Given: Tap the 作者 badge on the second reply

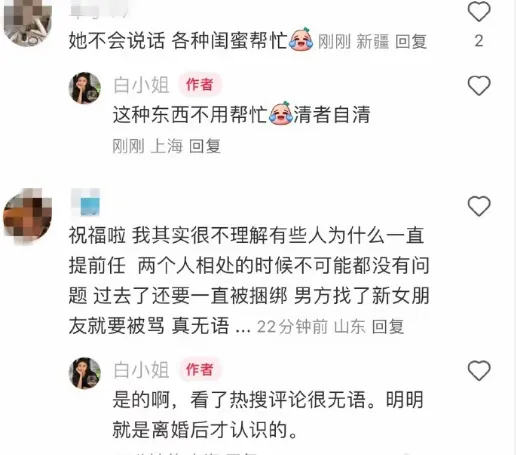Looking at the screenshot, I should click(x=199, y=369).
